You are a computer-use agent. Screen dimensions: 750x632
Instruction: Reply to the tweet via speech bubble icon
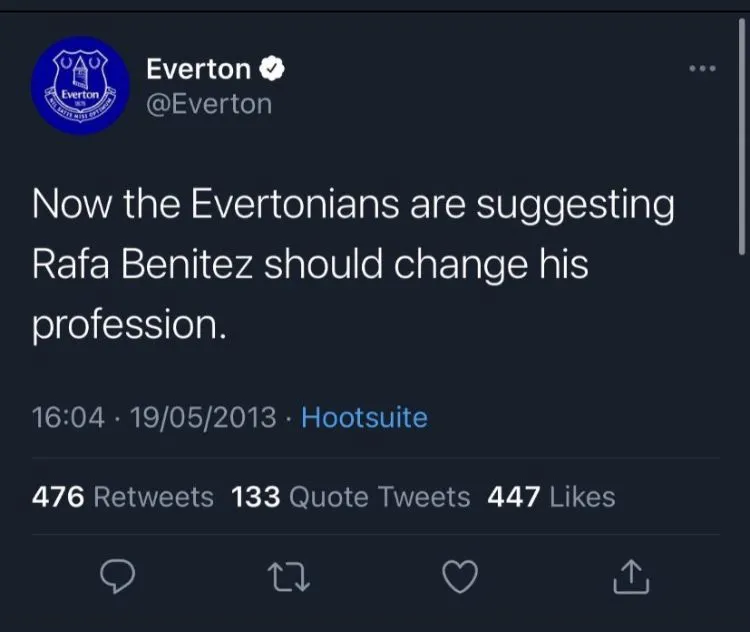pyautogui.click(x=118, y=576)
